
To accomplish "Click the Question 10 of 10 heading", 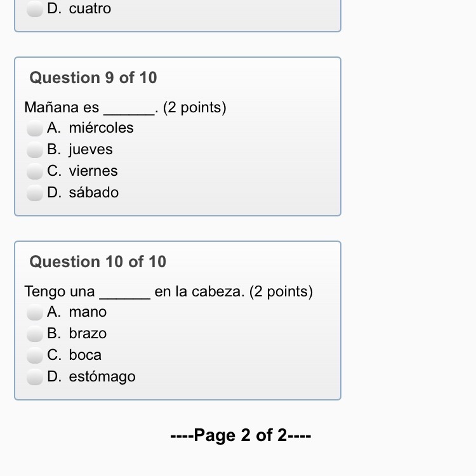I will pyautogui.click(x=98, y=261).
